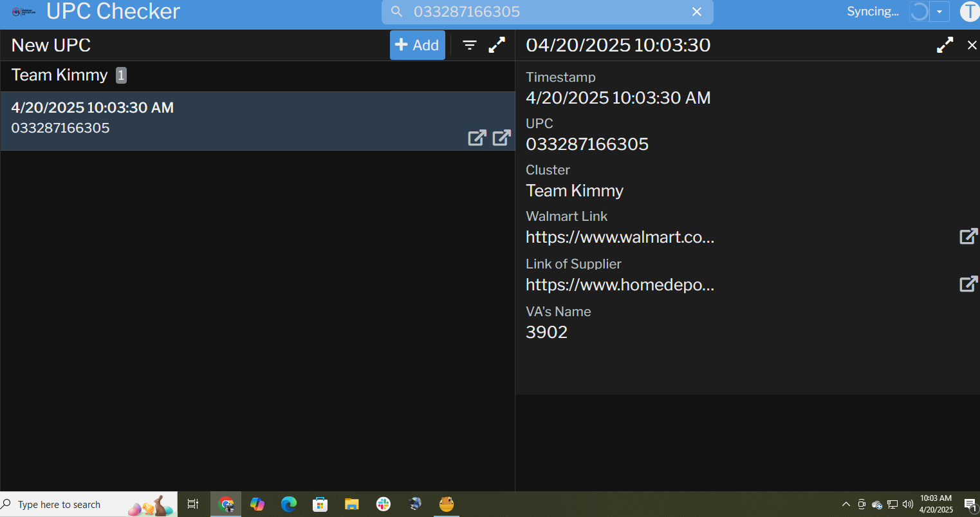The image size is (980, 517).
Task: Click the Add button for new UPC
Action: pyautogui.click(x=417, y=45)
